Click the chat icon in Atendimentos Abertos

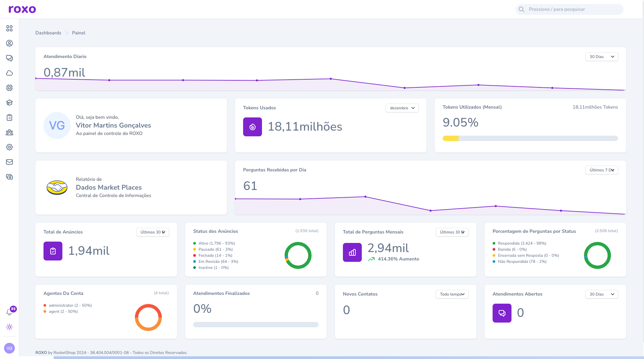502,313
